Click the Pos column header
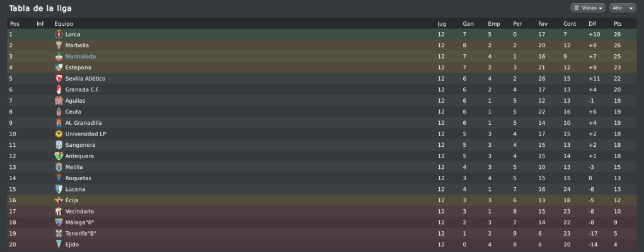644x252 pixels. click(14, 24)
